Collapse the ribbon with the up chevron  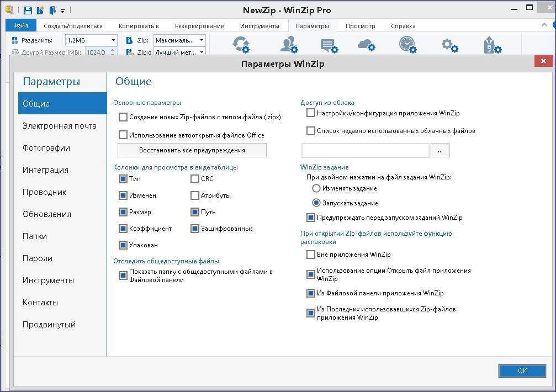tap(544, 24)
